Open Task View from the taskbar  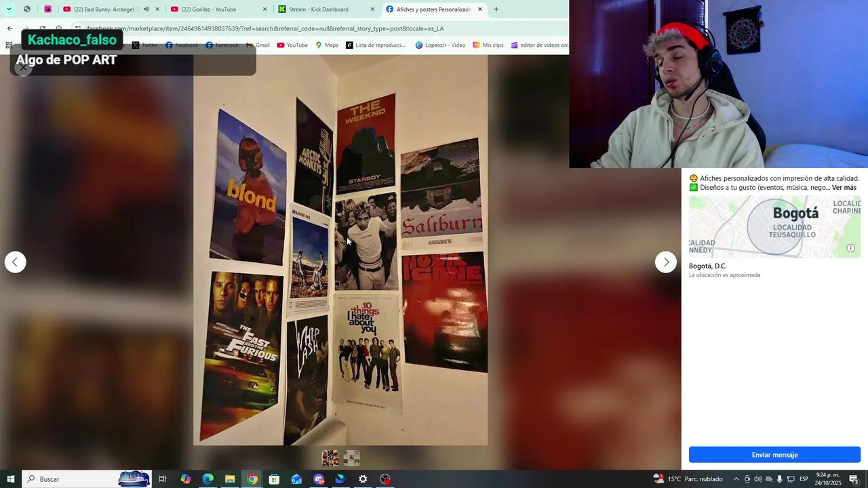pos(163,479)
